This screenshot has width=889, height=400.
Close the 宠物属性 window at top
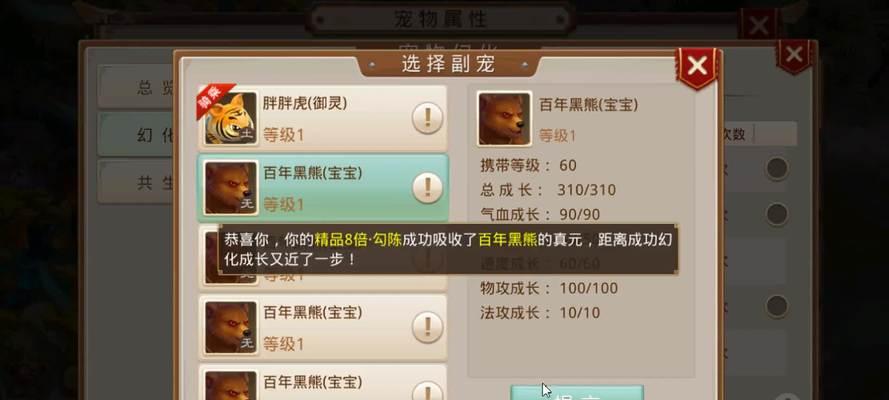[x=758, y=25]
